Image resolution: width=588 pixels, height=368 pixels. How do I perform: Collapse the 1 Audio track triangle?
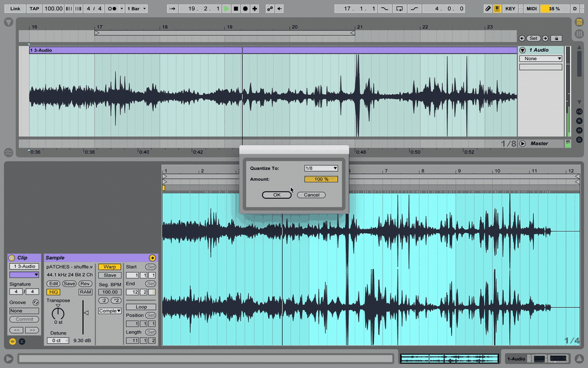coord(522,50)
